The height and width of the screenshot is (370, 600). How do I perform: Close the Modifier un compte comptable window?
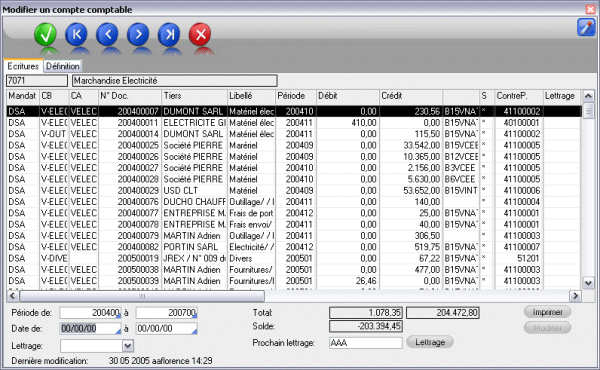(590, 9)
